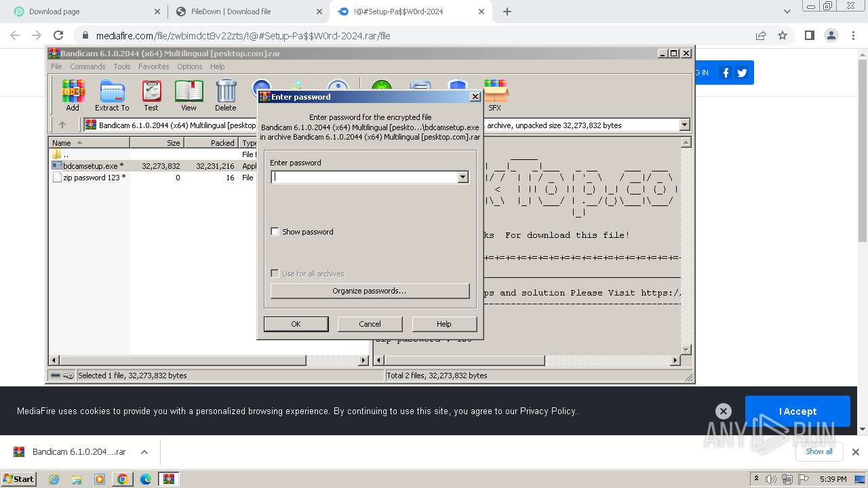Show all downloads
This screenshot has width=868, height=488.
[x=818, y=451]
